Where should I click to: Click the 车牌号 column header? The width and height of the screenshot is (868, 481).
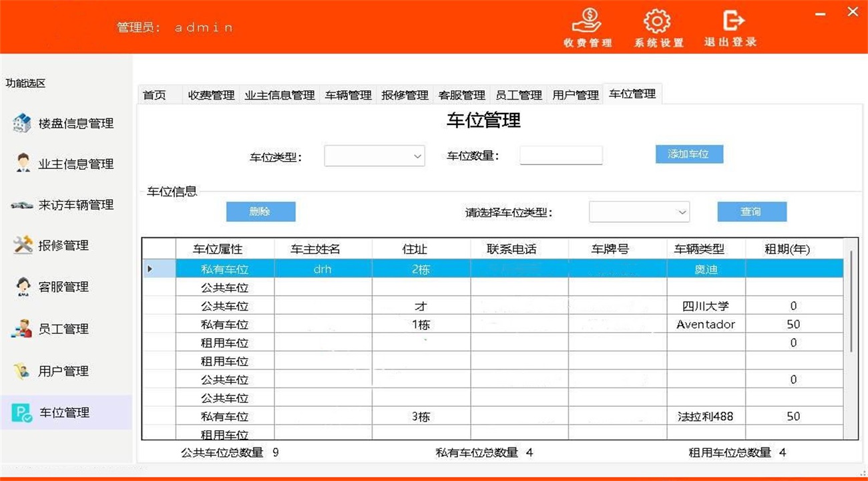click(x=618, y=249)
